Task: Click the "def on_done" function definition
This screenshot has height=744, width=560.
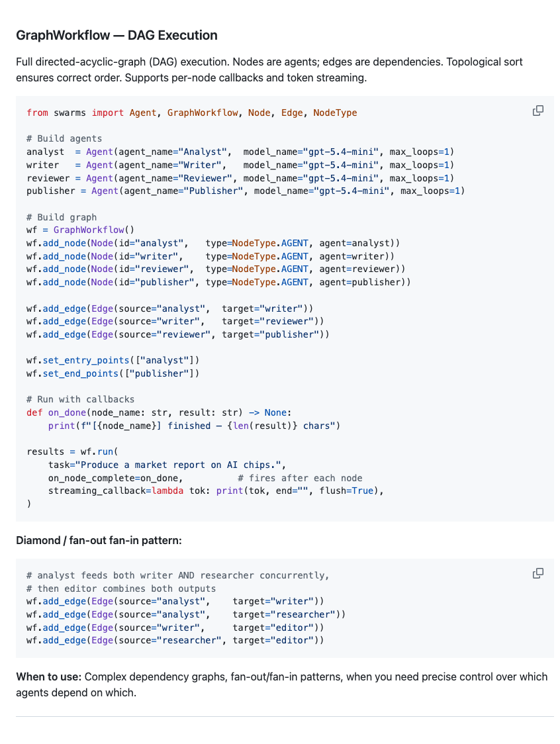Action: (x=159, y=413)
